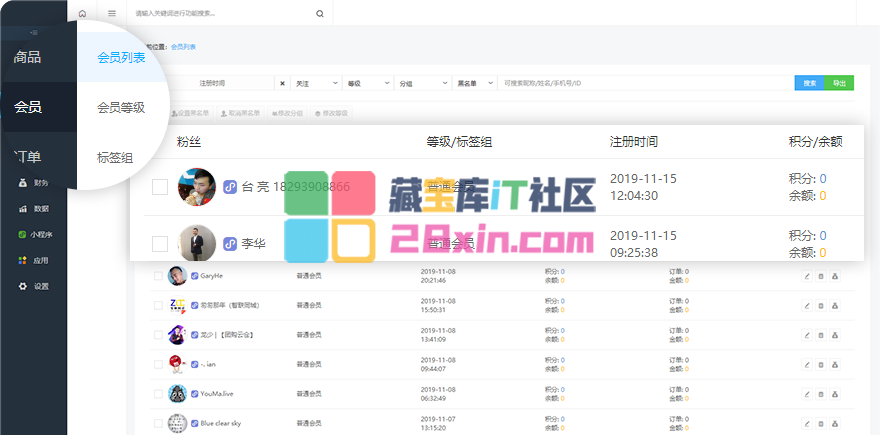
Task: Click the trash icon in the -. ian row
Action: (x=821, y=364)
